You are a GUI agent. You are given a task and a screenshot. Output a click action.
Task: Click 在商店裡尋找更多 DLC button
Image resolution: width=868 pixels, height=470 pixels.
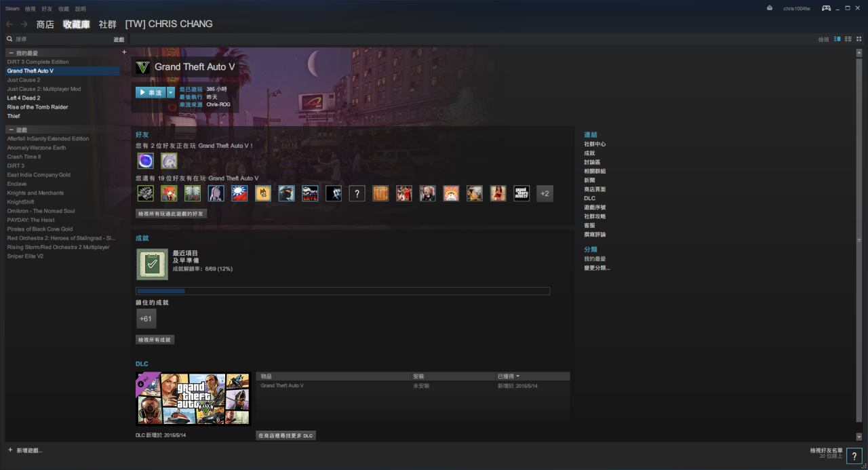click(285, 435)
